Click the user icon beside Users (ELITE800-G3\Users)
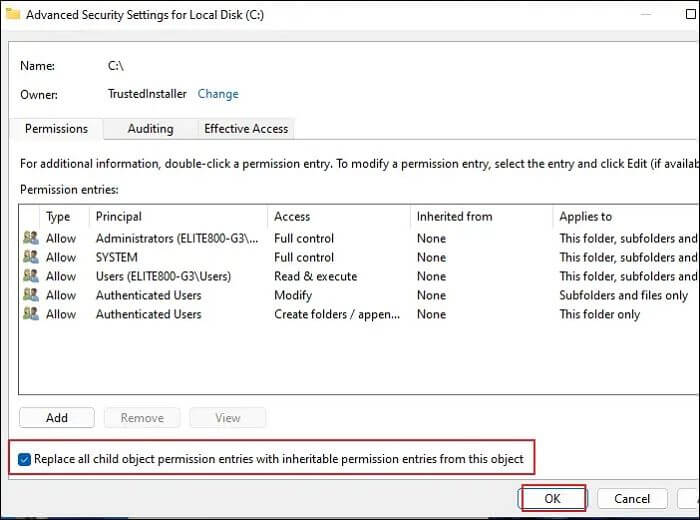700x520 pixels. (x=30, y=277)
